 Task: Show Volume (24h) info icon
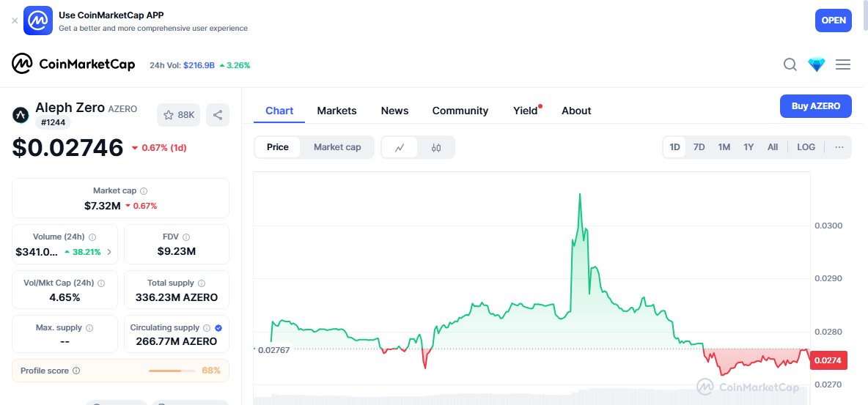(x=92, y=237)
